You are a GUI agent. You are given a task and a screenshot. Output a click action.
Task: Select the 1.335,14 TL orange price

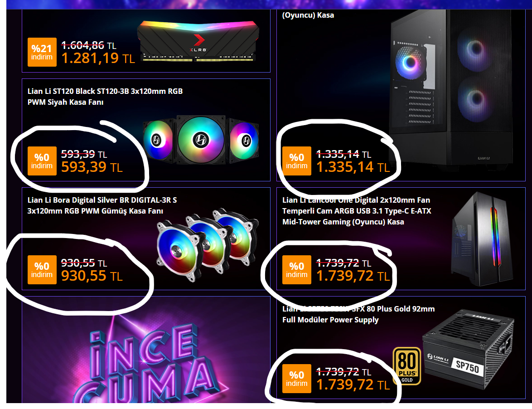pos(353,167)
